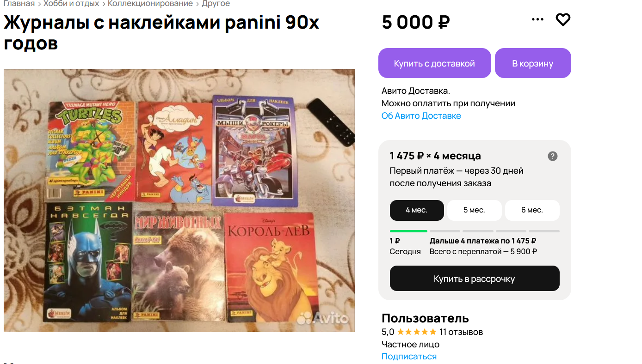Viewport: 642px width, 364px height.
Task: Click the five-star seller rating
Action: coord(416,332)
